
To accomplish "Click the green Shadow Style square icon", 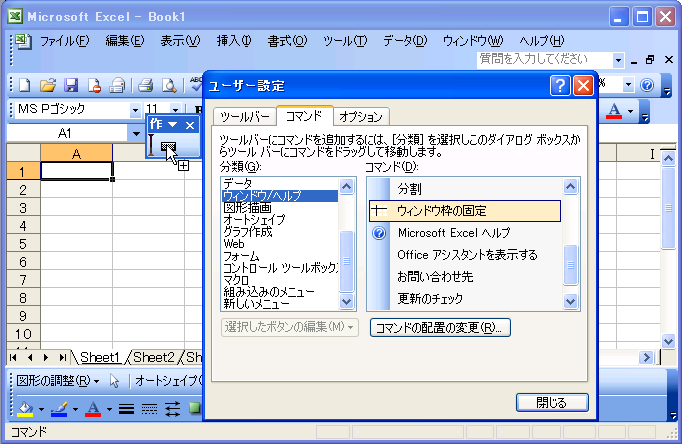I will [x=195, y=407].
